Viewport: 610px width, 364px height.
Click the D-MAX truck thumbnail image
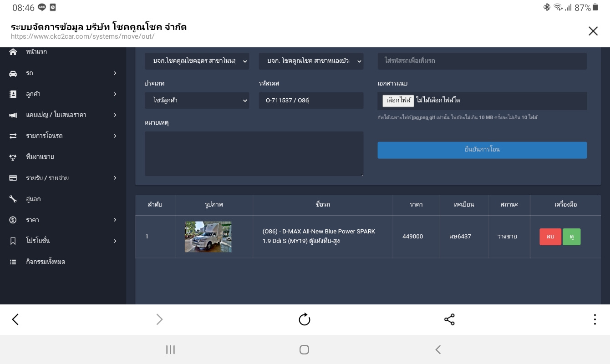tap(208, 237)
